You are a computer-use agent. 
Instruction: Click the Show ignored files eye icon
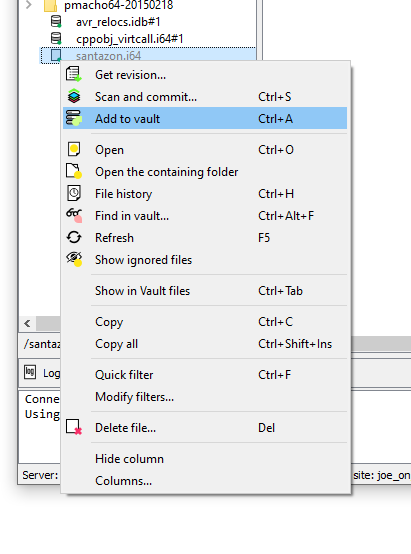(x=74, y=259)
